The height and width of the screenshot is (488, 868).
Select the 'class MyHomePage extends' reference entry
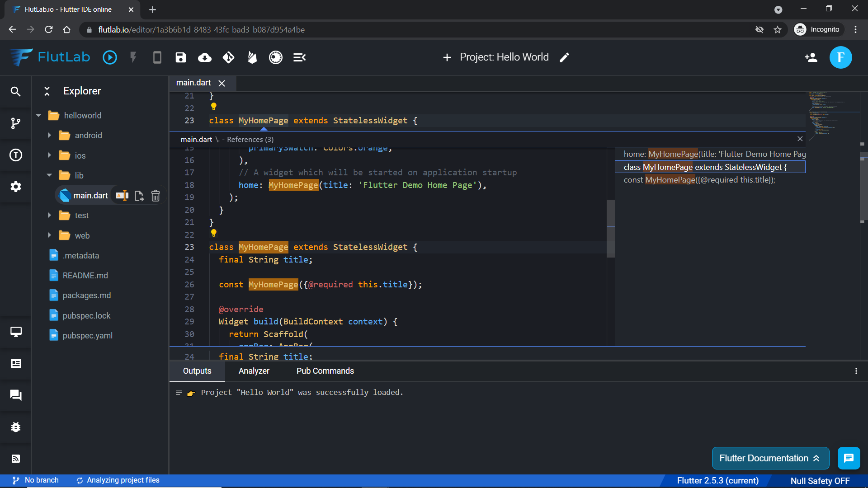710,167
